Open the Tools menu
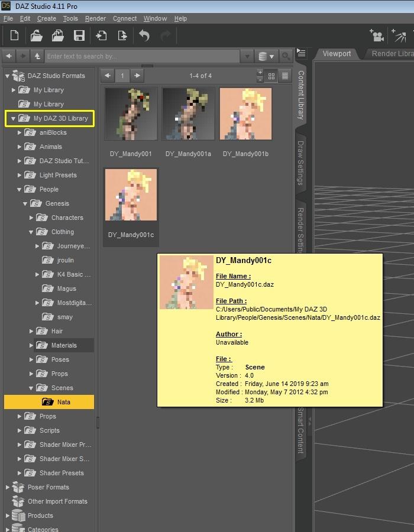Screen dimensions: 414x532 tap(70, 18)
